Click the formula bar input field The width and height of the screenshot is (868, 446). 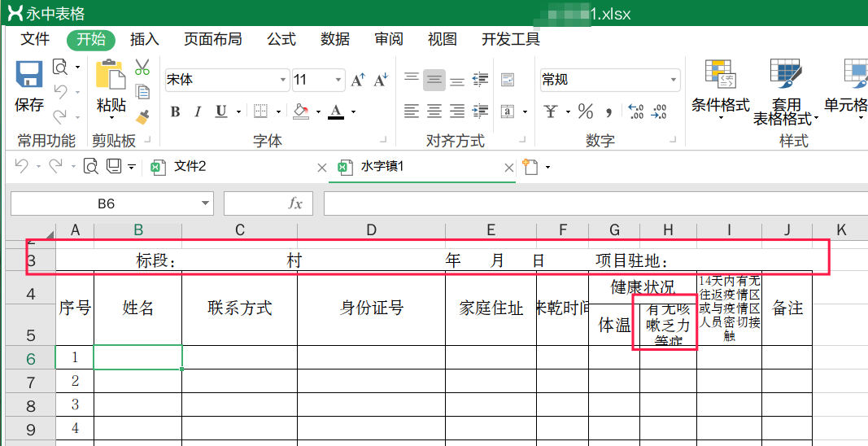[x=595, y=204]
